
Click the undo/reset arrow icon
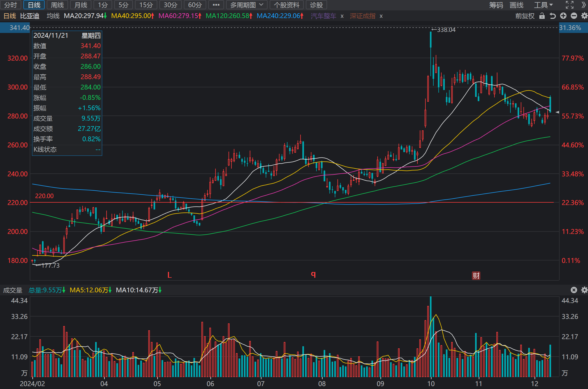pos(553,16)
